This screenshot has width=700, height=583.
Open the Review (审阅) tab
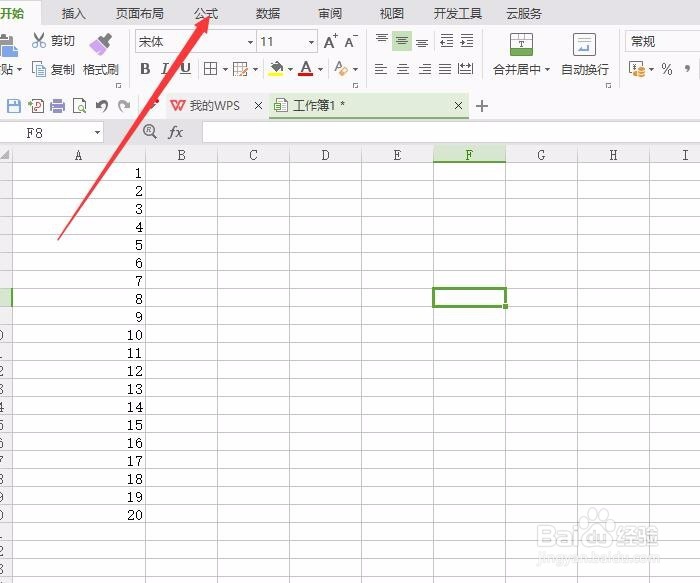pos(330,13)
